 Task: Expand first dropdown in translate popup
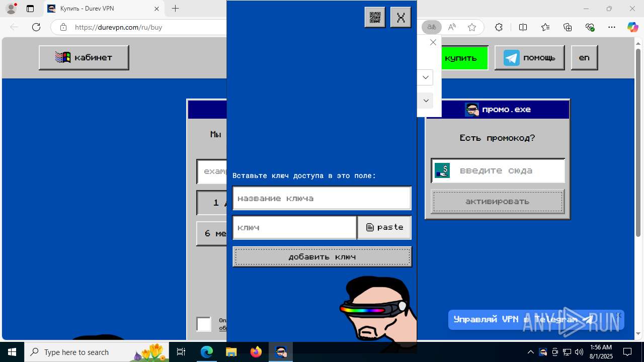tap(426, 77)
